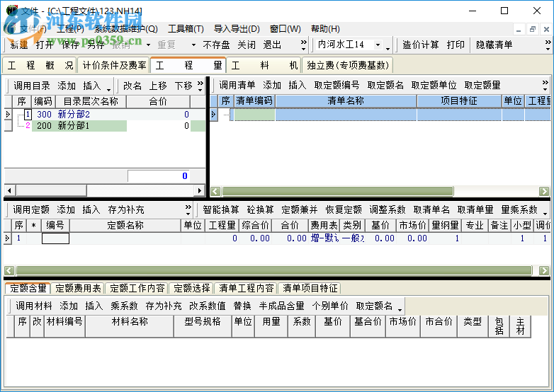Run 造价计算

(420, 45)
